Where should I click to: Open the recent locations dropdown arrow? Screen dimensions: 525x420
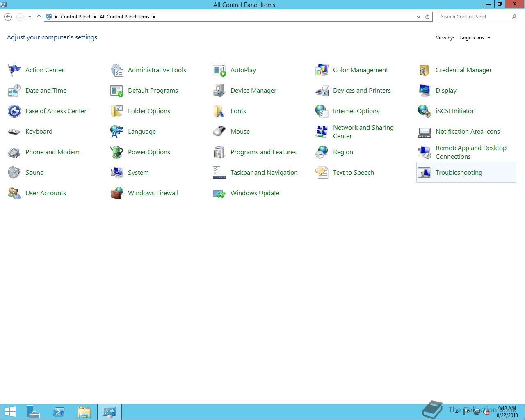[x=30, y=17]
